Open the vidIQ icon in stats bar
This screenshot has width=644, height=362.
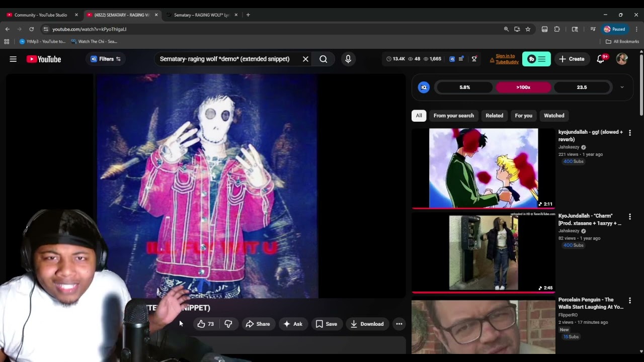pos(452,59)
